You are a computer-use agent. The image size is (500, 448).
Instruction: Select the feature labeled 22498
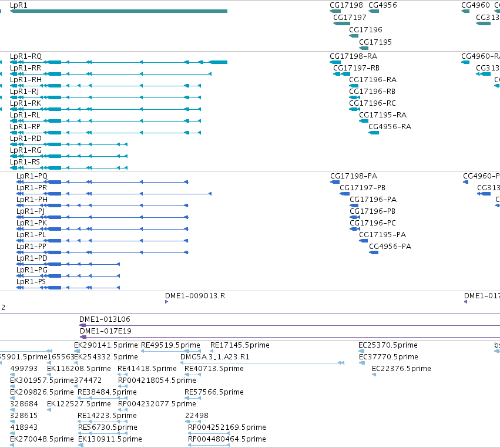click(193, 422)
